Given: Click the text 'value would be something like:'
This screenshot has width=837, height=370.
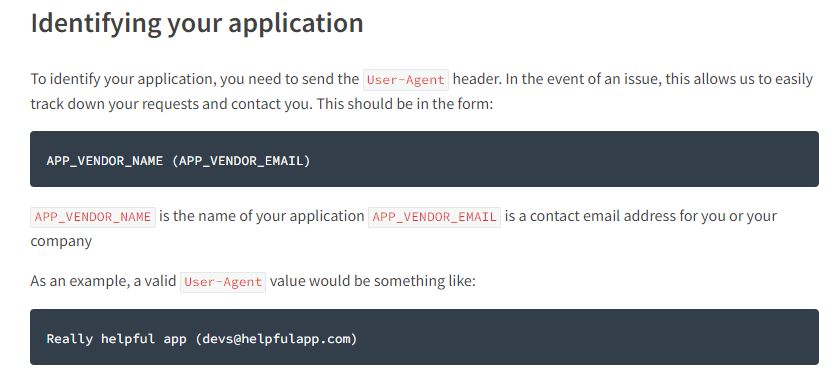Looking at the screenshot, I should pos(373,281).
